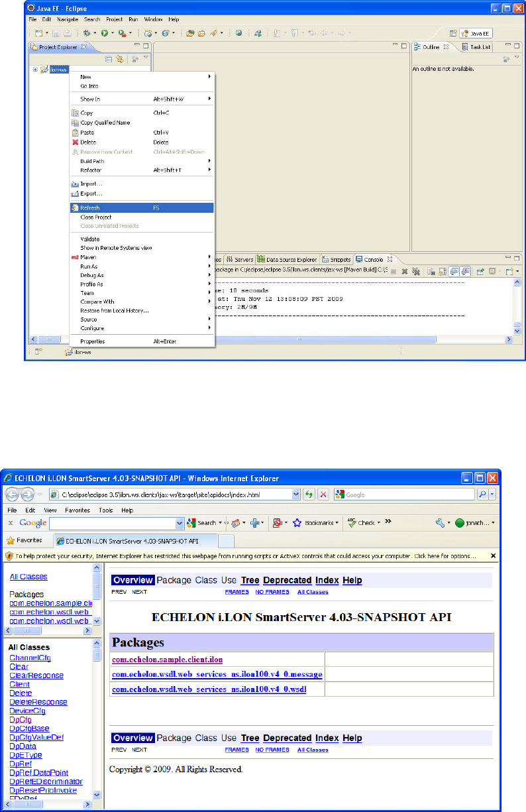Click Remove Launch icon in Console toolbar
This screenshot has width=526, height=812.
coord(405,271)
